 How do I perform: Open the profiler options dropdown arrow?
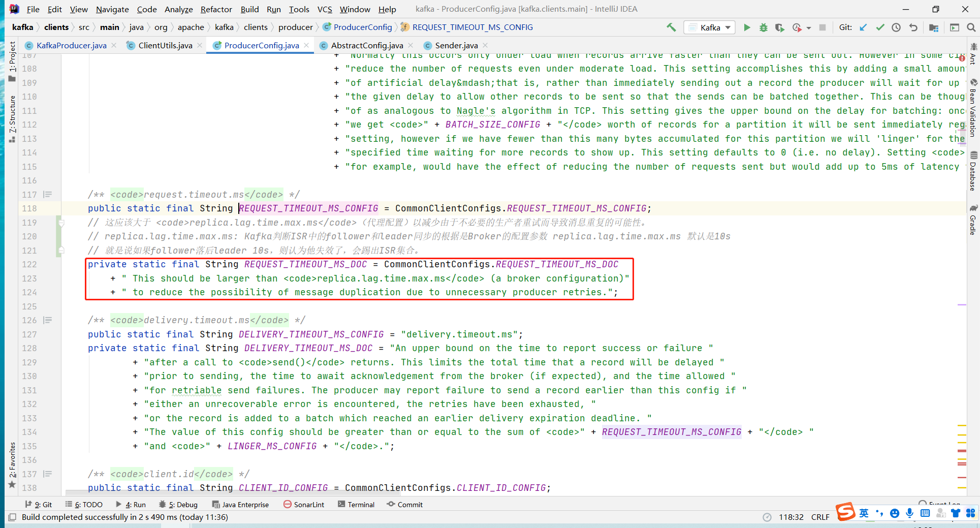(809, 28)
